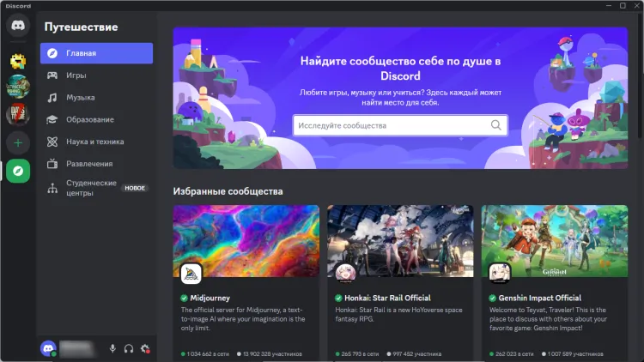Click the Honkai Star Rail server avatar
644x362 pixels.
(x=345, y=274)
